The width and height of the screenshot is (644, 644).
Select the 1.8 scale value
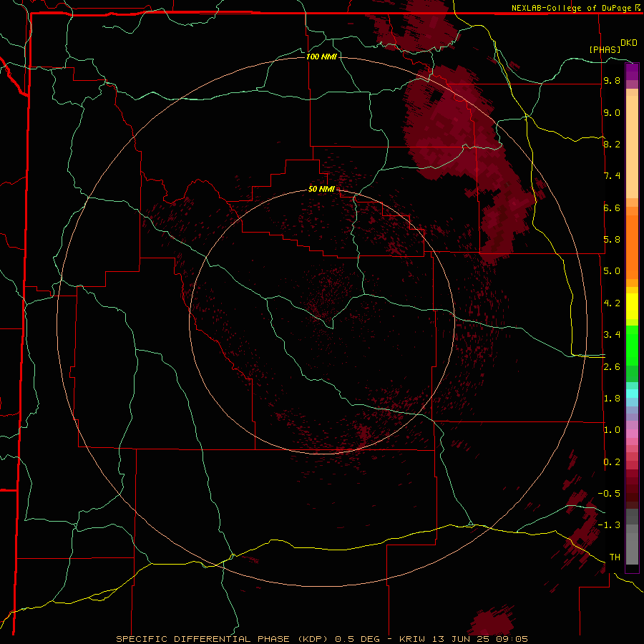[612, 399]
